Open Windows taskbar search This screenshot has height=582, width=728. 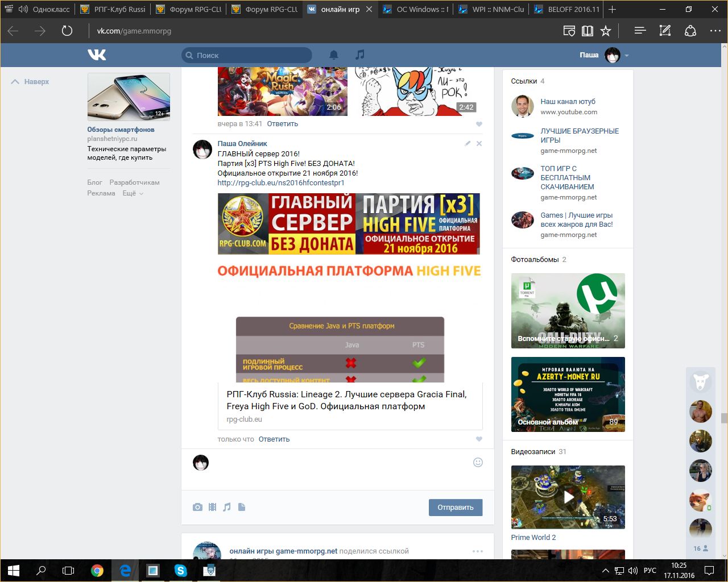41,570
